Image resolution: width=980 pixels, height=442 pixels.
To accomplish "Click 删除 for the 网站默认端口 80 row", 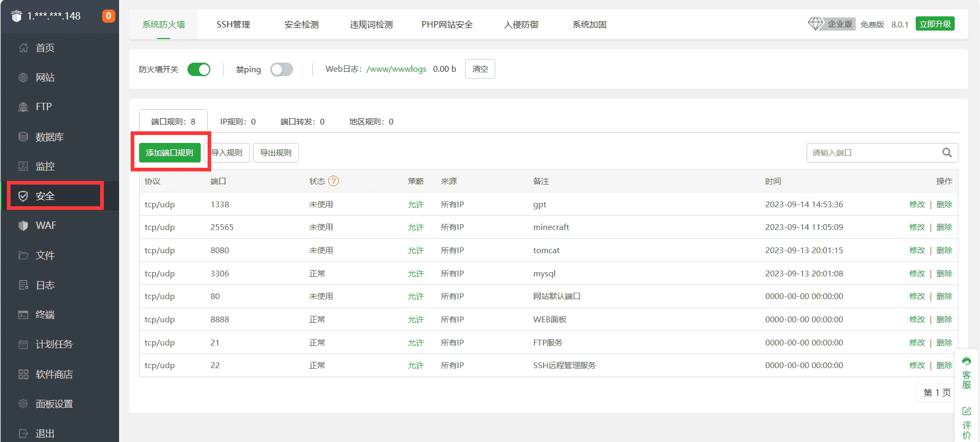I will pyautogui.click(x=944, y=296).
